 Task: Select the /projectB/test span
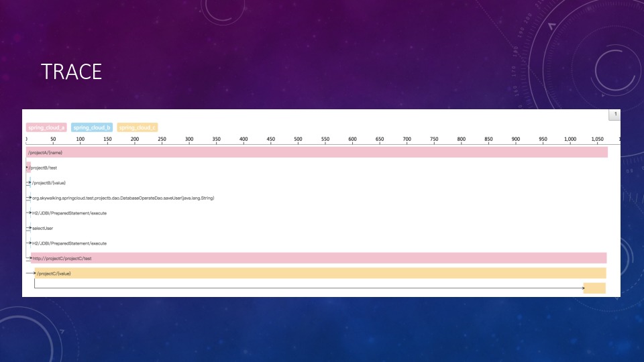tap(43, 168)
